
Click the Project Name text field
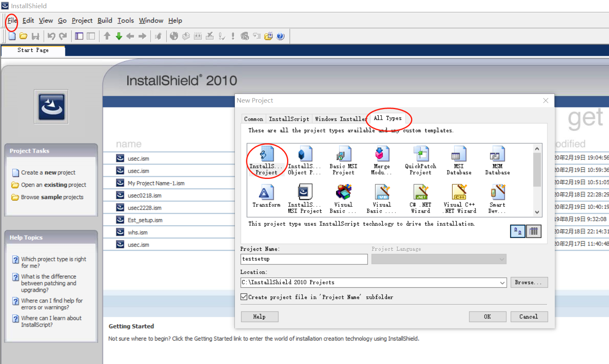(x=304, y=259)
